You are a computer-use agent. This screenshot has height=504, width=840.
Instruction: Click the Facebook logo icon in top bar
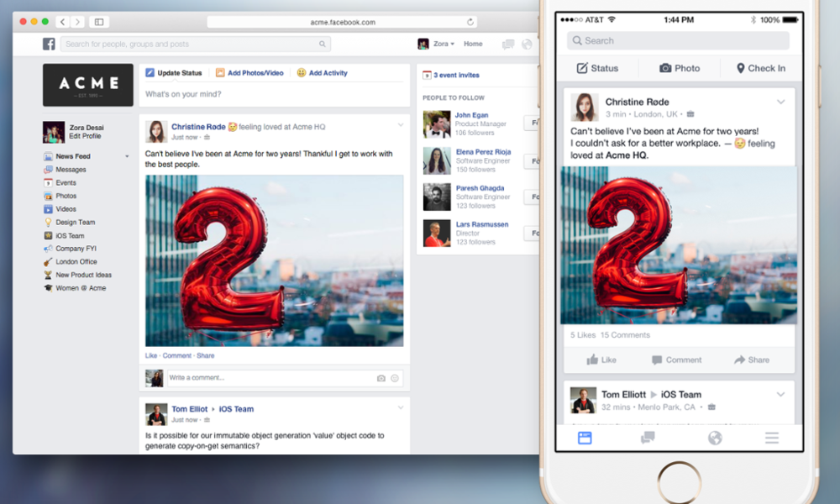tap(49, 44)
